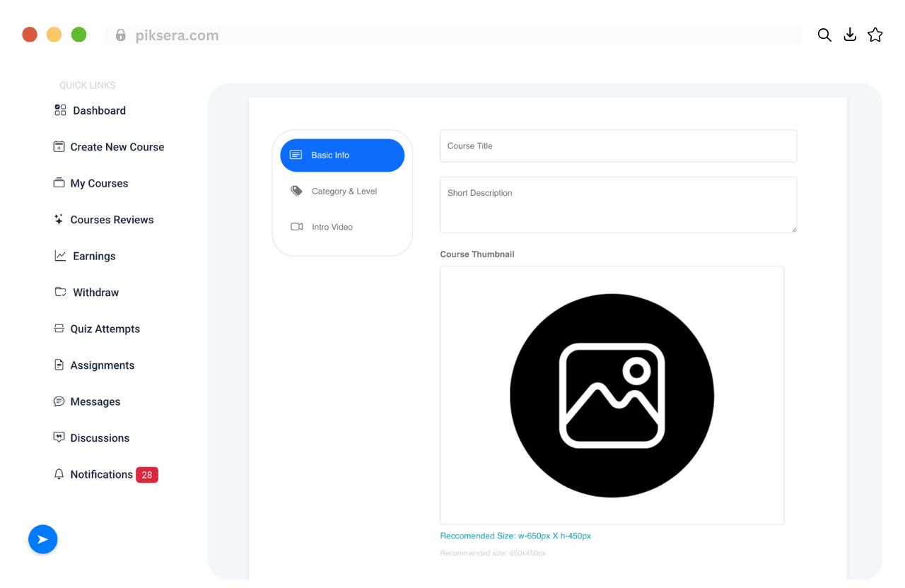
Task: Click the Earnings chart icon
Action: pos(60,256)
